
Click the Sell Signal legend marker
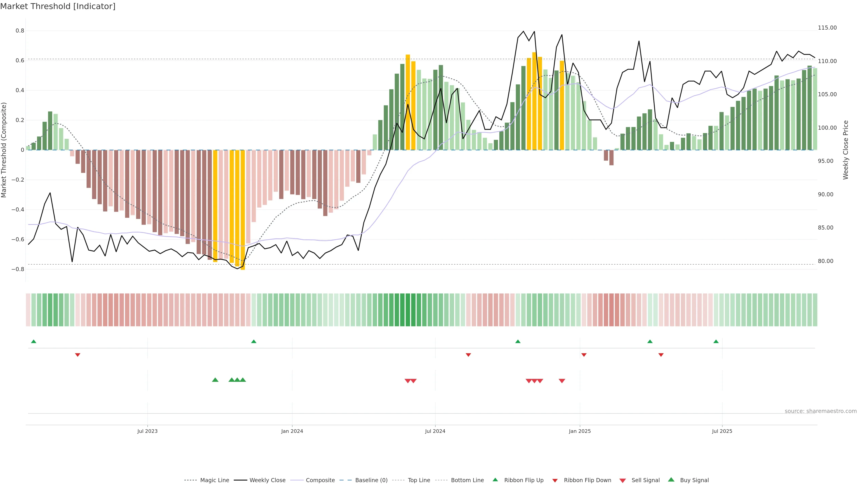(x=623, y=481)
